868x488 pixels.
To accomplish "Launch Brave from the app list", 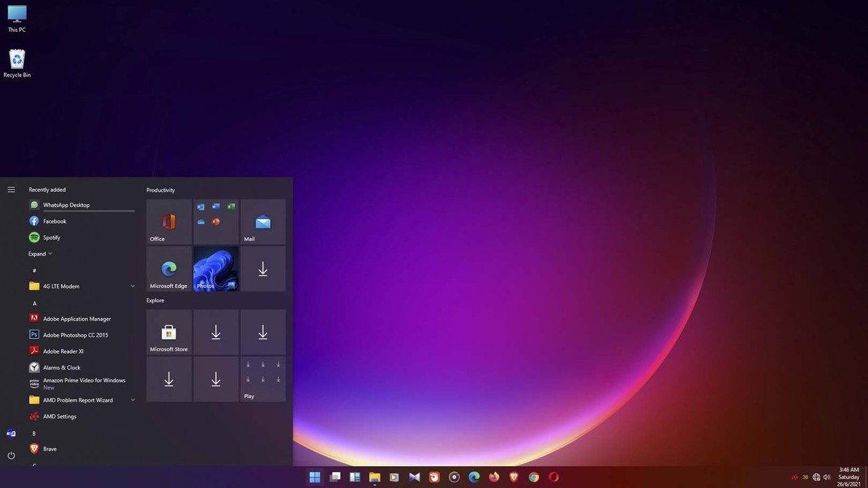I will (81, 449).
